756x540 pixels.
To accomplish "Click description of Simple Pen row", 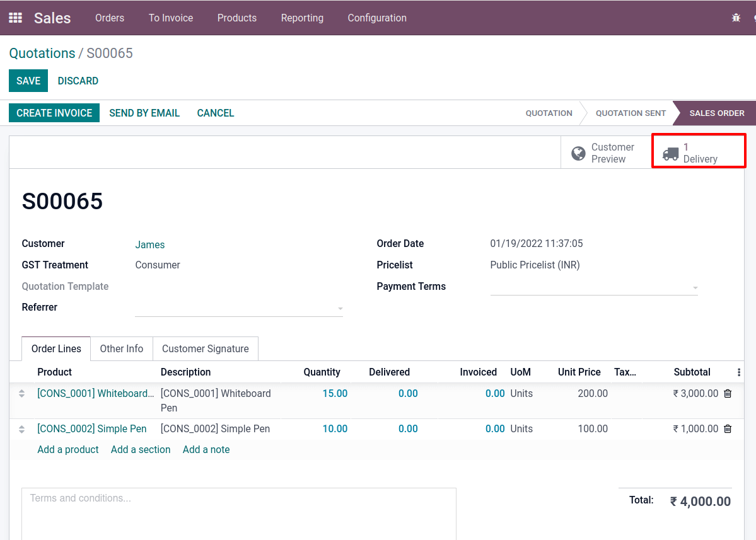I will click(215, 428).
